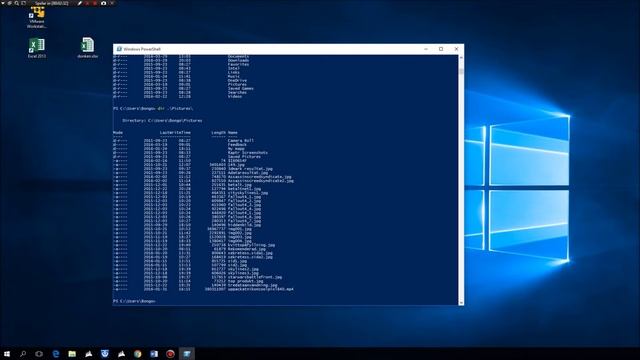Open the blue shield taskbar icon
This screenshot has width=640, height=360.
point(105,354)
